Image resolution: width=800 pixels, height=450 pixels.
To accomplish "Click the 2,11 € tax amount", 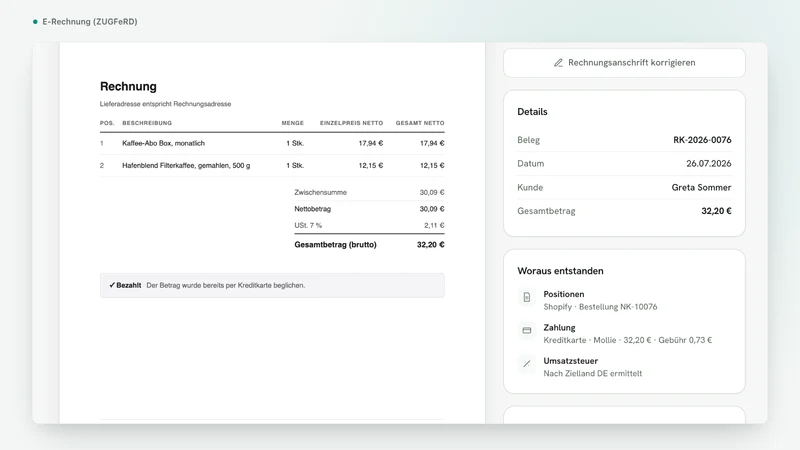I will pos(434,225).
